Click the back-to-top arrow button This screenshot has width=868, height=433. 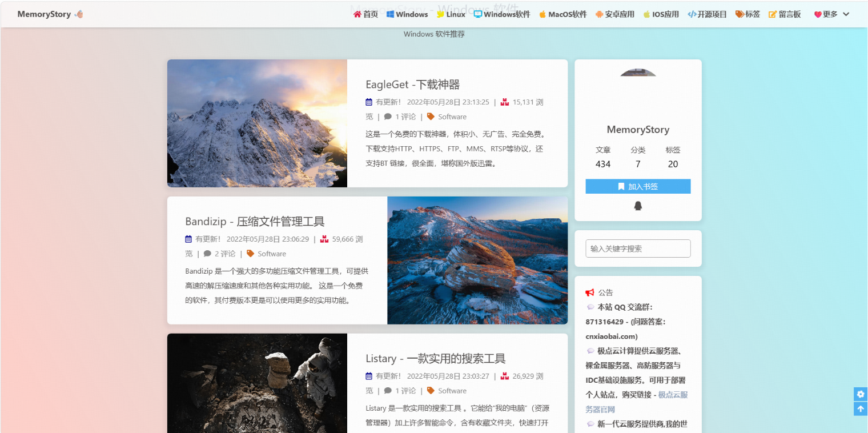pos(861,409)
